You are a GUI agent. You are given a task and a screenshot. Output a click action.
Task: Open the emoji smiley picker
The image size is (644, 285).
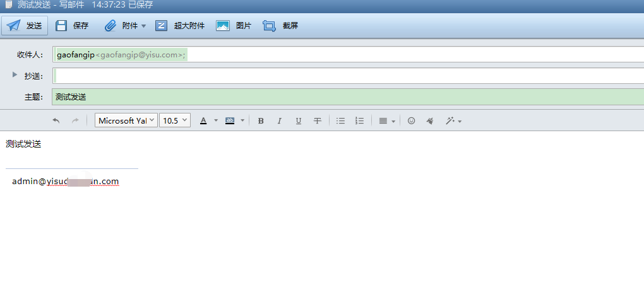pyautogui.click(x=411, y=120)
